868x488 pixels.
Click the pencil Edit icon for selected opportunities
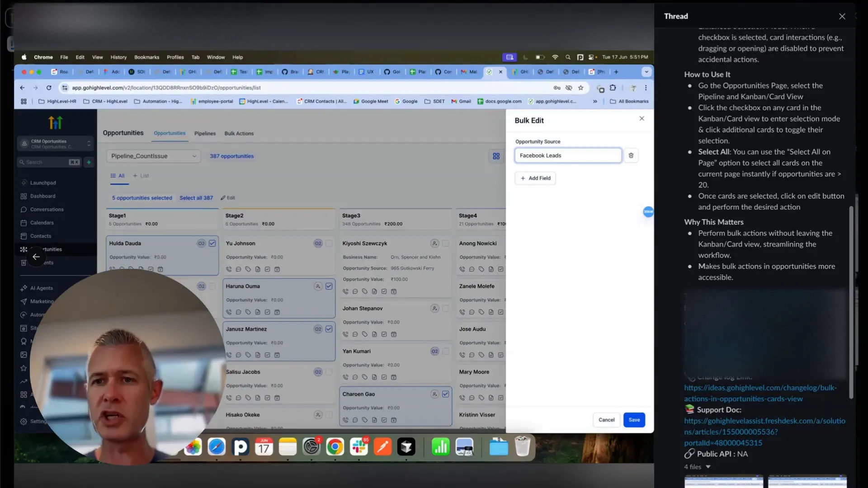tap(228, 198)
